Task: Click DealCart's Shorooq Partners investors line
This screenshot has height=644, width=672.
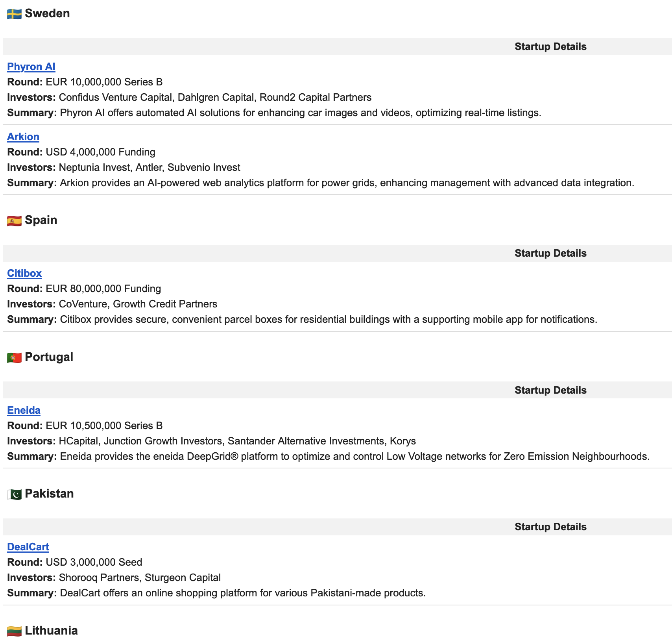Action: [139, 577]
